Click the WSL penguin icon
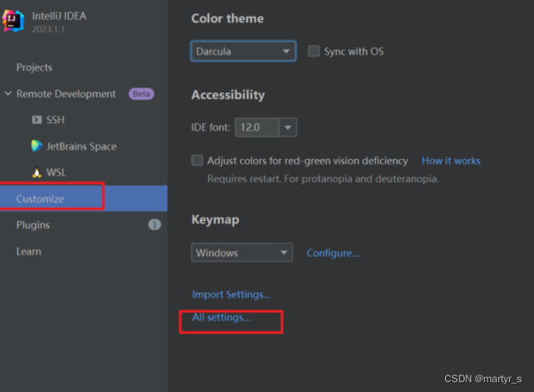 pyautogui.click(x=36, y=173)
